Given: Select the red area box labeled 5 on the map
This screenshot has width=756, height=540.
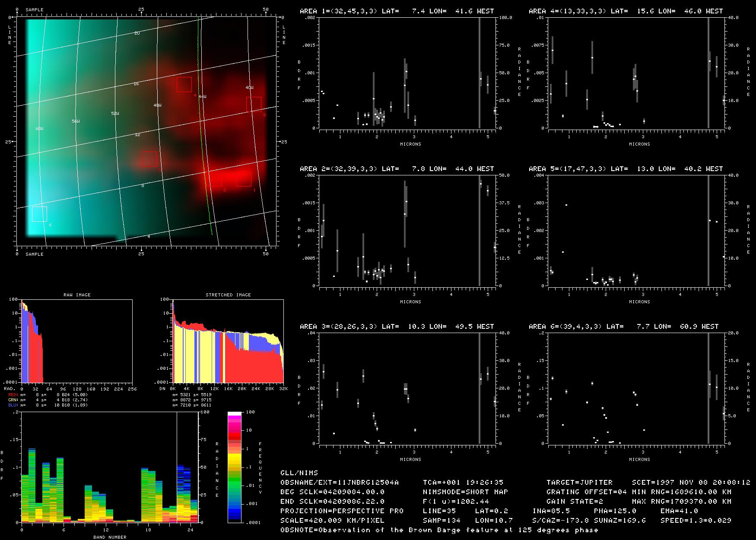Looking at the screenshot, I should [254, 104].
